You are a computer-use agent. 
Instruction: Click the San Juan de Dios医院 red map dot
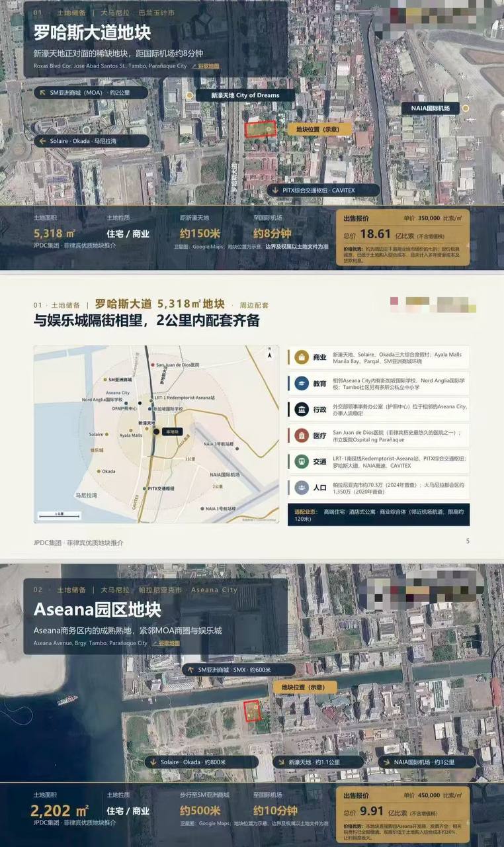point(153,365)
